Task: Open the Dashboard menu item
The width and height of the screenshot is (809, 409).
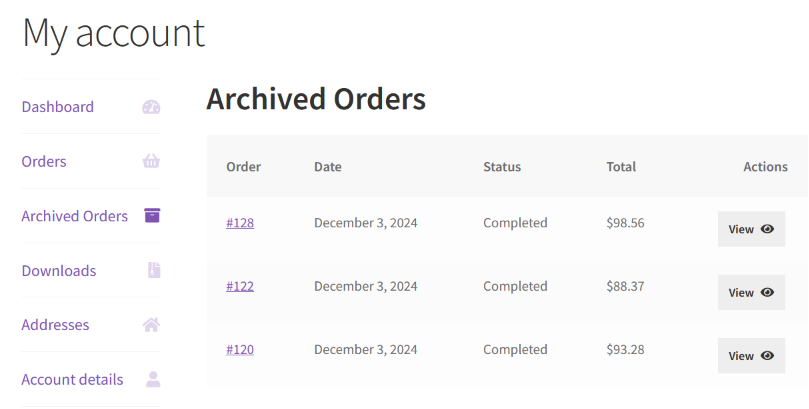Action: click(58, 107)
